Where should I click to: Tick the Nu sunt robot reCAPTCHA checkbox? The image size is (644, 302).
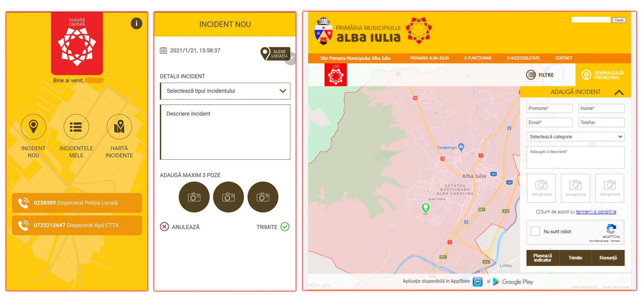535,231
